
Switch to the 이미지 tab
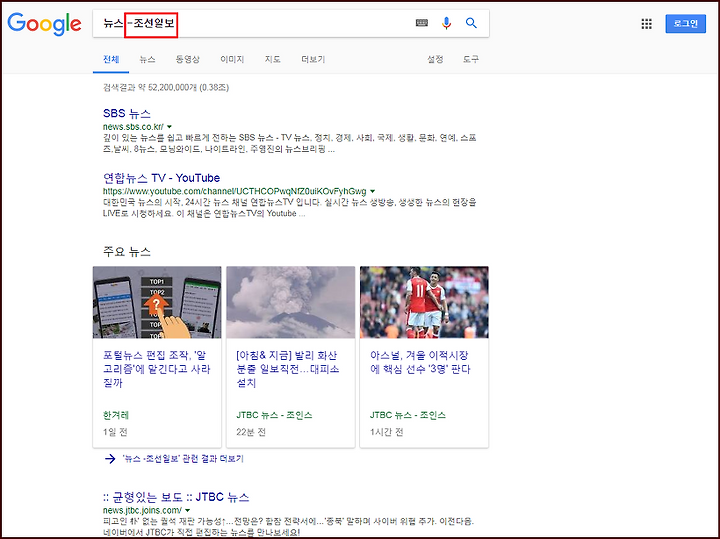click(x=232, y=59)
